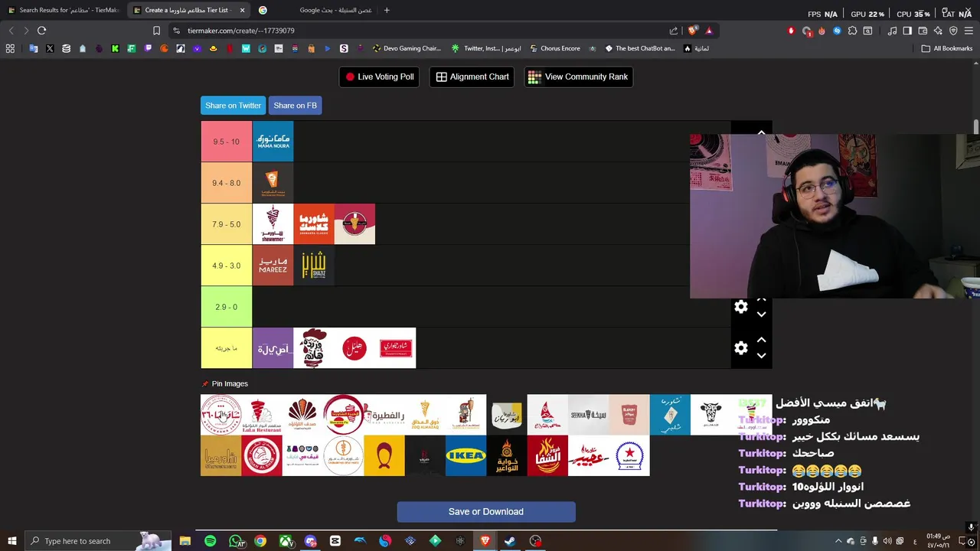This screenshot has height=551, width=980.
Task: Open the Chorus Encore bookmark
Action: pos(555,48)
